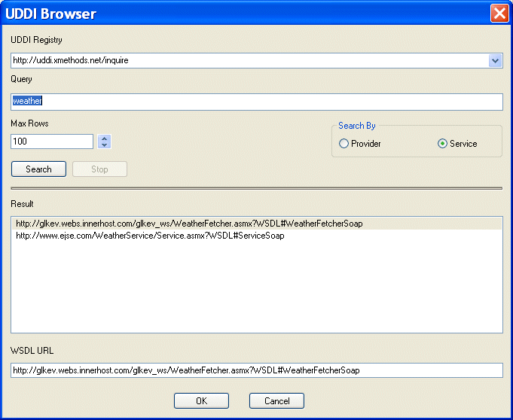Focus the Max Rows number field
The width and height of the screenshot is (513, 420).
point(51,142)
